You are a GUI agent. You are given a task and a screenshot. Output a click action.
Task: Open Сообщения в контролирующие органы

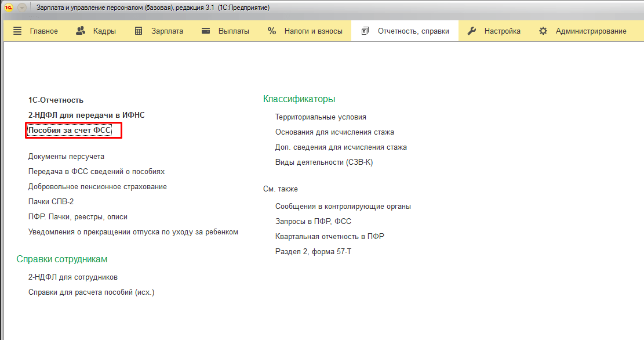tap(343, 207)
